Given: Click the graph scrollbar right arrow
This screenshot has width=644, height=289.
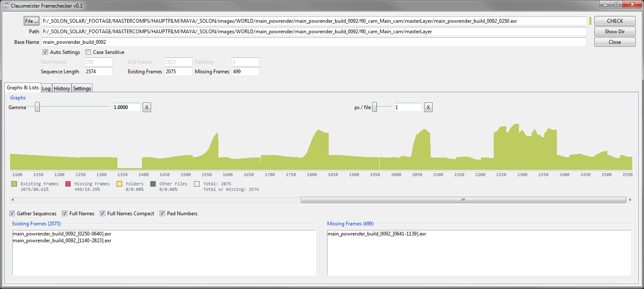Looking at the screenshot, I should (x=630, y=200).
